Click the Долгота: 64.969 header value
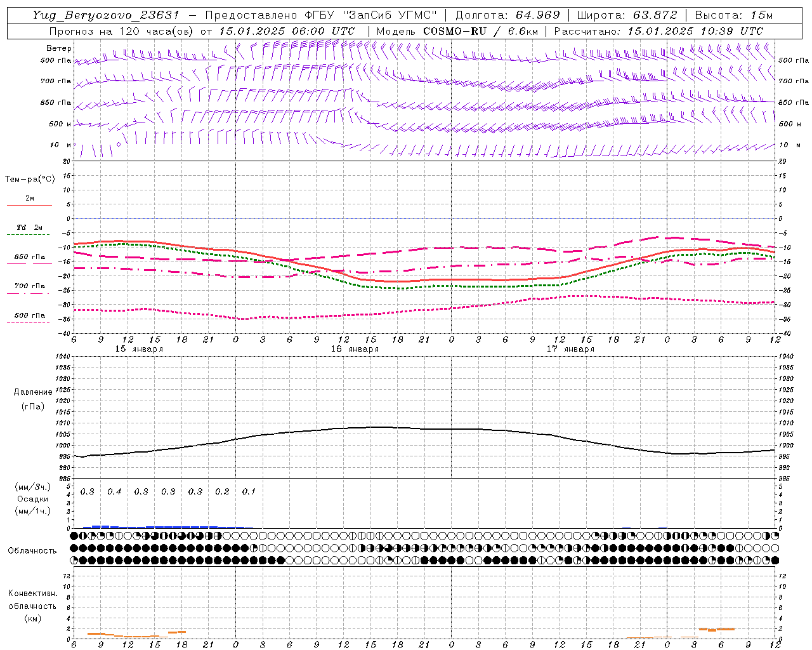The image size is (812, 650). (507, 15)
